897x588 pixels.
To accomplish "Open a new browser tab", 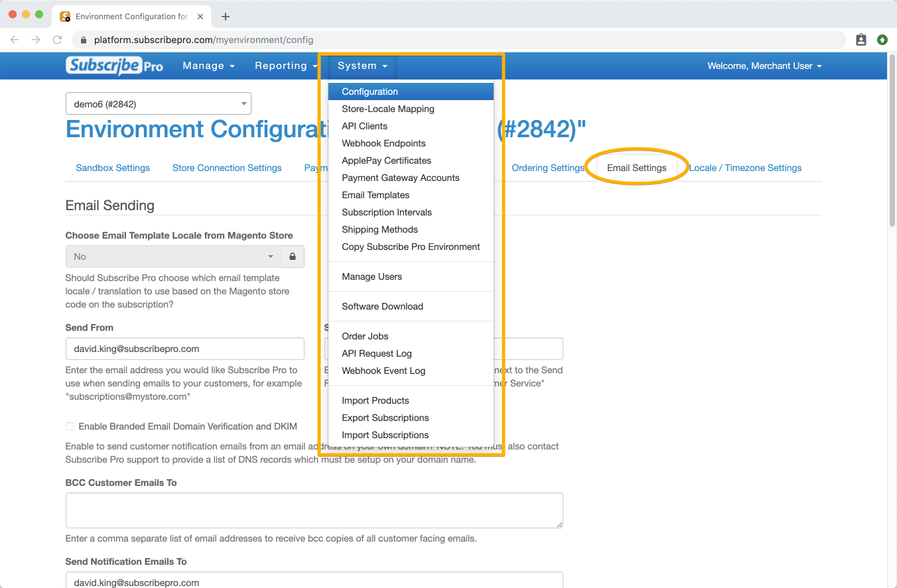I will pyautogui.click(x=226, y=16).
